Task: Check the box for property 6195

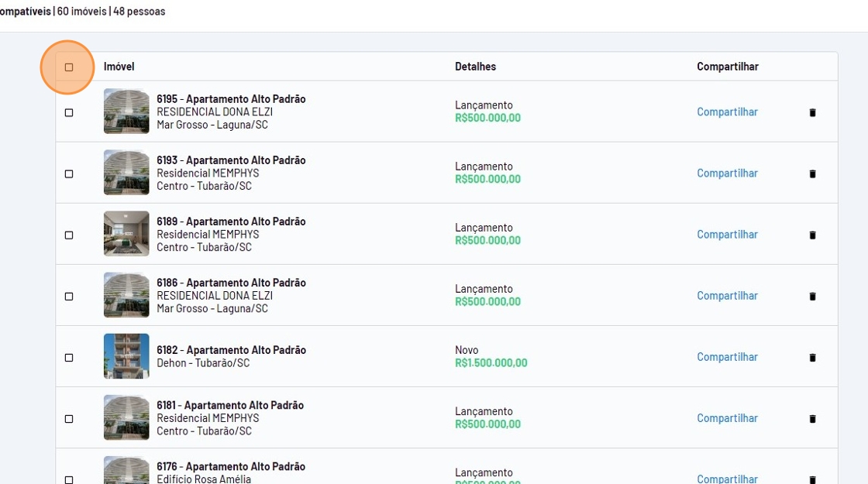Action: (69, 112)
